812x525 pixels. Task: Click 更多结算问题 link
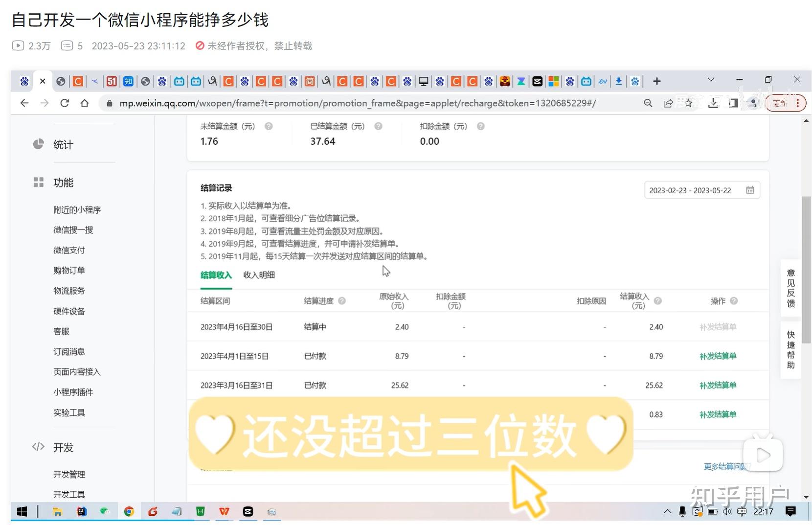[726, 466]
